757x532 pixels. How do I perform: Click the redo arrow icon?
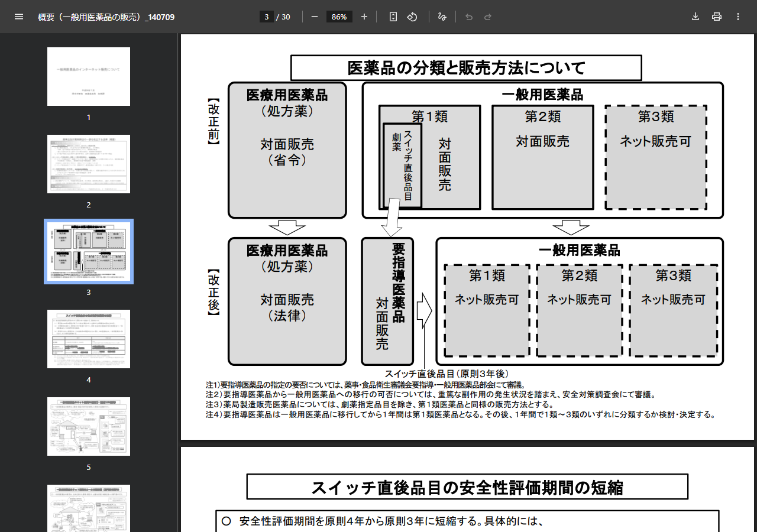[488, 17]
